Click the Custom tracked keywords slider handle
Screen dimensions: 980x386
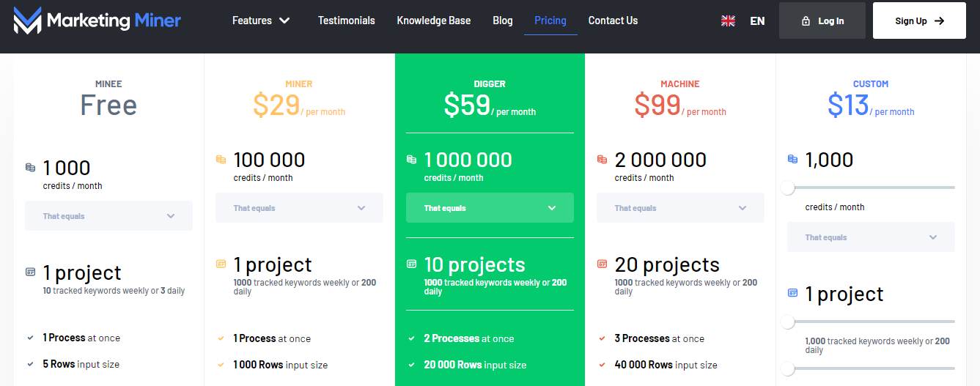788,368
